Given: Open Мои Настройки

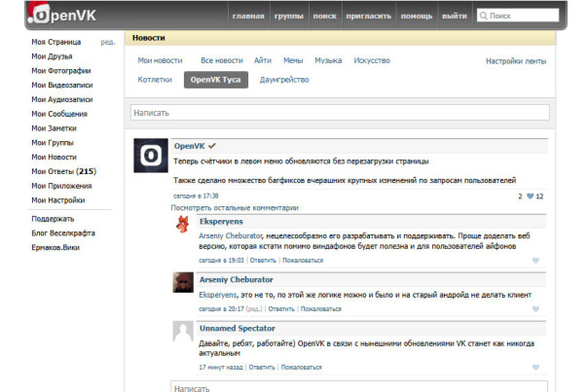Looking at the screenshot, I should pos(58,200).
